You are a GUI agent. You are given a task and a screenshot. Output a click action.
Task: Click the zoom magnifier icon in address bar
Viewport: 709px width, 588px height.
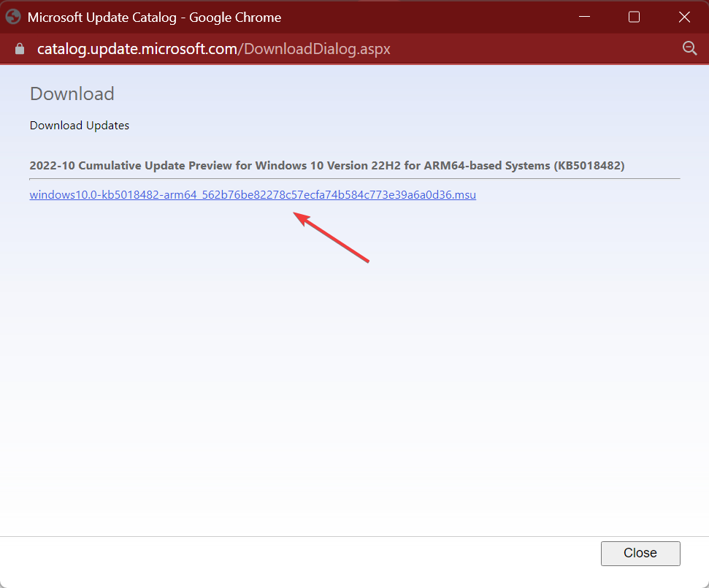click(x=689, y=48)
